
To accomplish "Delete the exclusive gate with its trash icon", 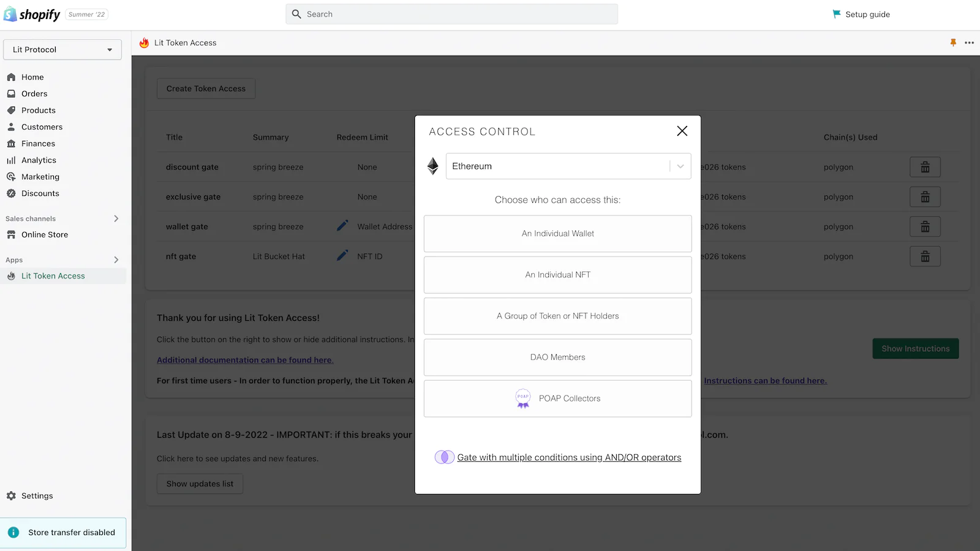I will [x=925, y=197].
